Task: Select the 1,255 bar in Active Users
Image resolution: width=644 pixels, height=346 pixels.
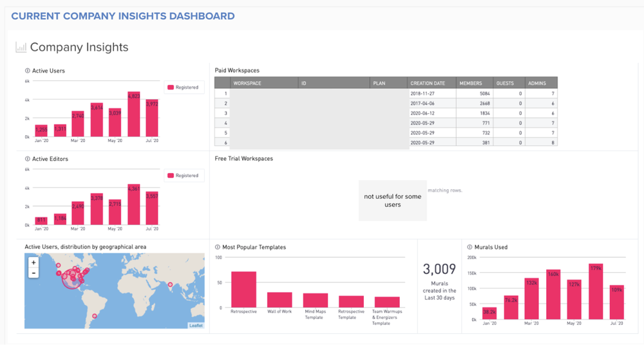Action: [41, 131]
